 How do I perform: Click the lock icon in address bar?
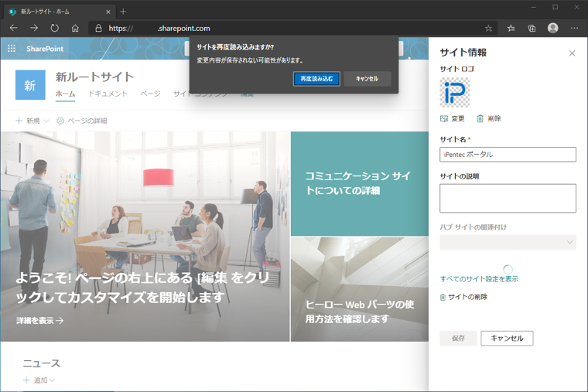(x=98, y=28)
